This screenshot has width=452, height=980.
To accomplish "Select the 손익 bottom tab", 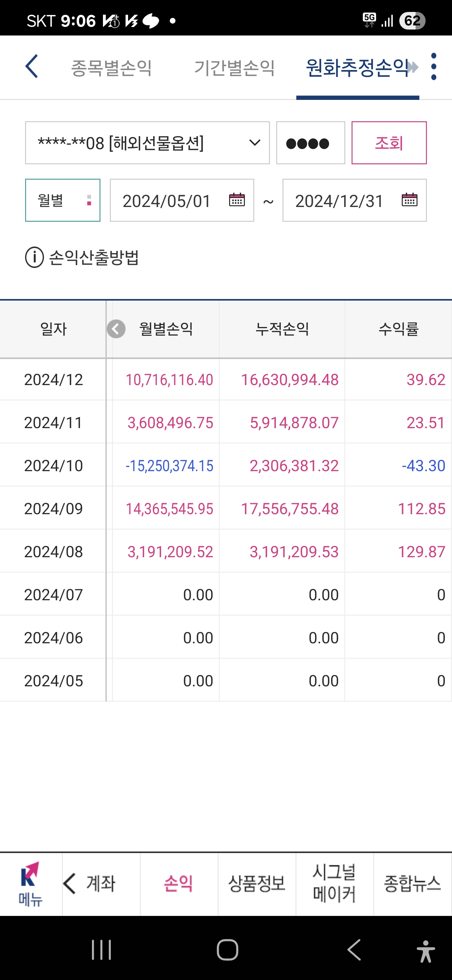I will click(179, 884).
